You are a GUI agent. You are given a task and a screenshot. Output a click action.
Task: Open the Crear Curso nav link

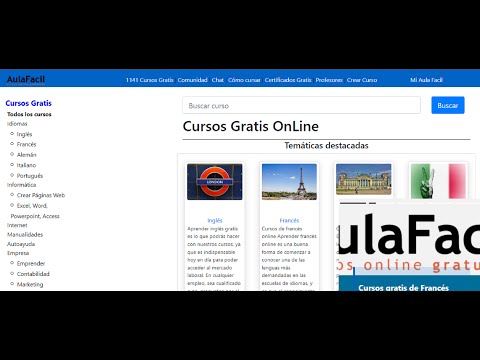(x=362, y=80)
